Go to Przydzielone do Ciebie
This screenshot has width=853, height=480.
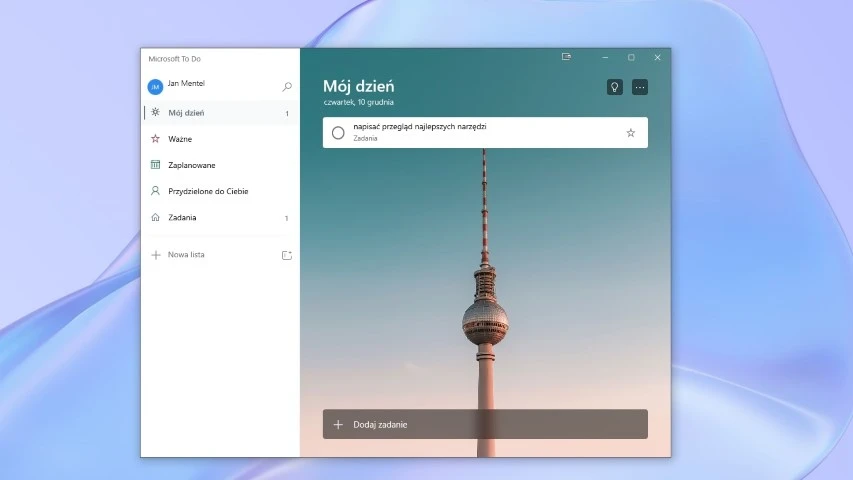pyautogui.click(x=208, y=191)
